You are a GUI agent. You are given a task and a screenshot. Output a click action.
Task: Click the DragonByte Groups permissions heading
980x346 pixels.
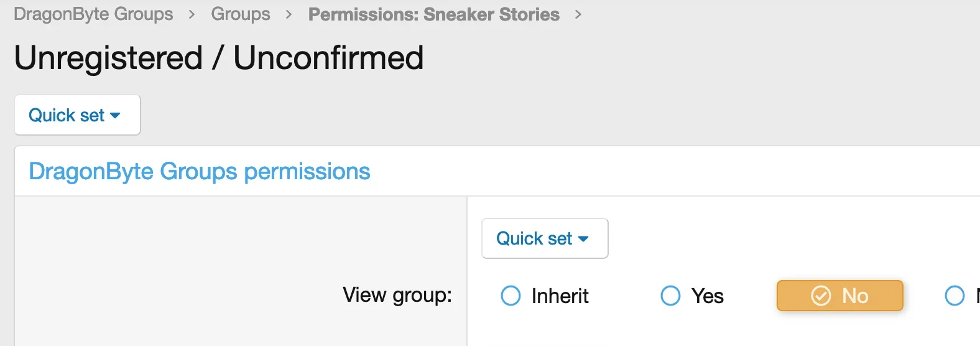(200, 171)
